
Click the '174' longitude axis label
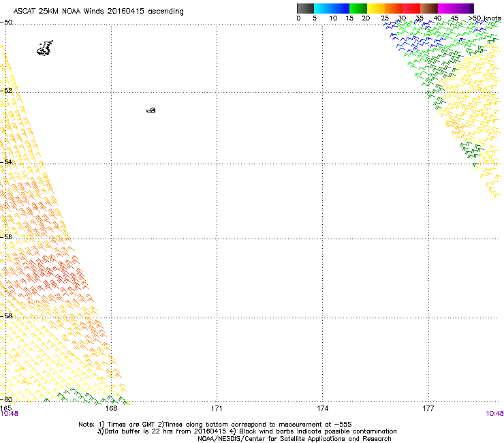pos(322,408)
